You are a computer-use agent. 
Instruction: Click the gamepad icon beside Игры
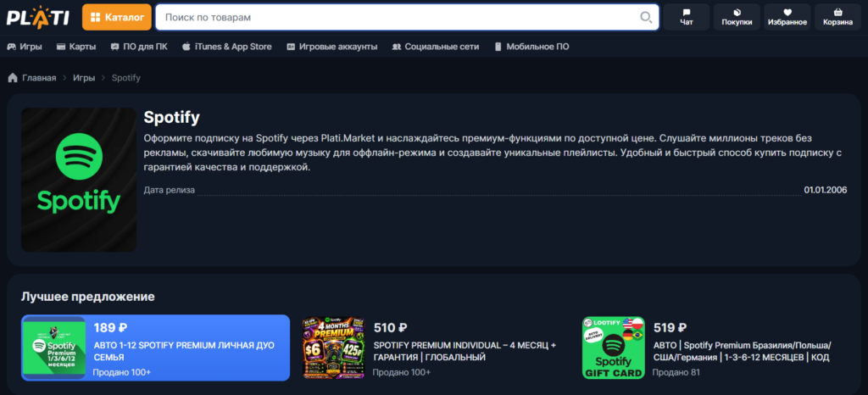(11, 47)
